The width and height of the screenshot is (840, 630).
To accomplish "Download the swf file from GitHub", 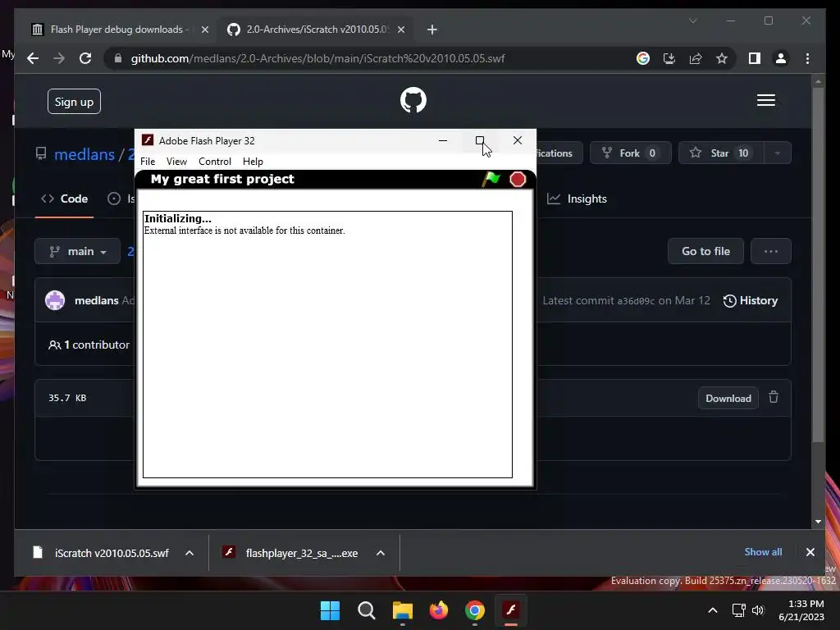I will 728,398.
